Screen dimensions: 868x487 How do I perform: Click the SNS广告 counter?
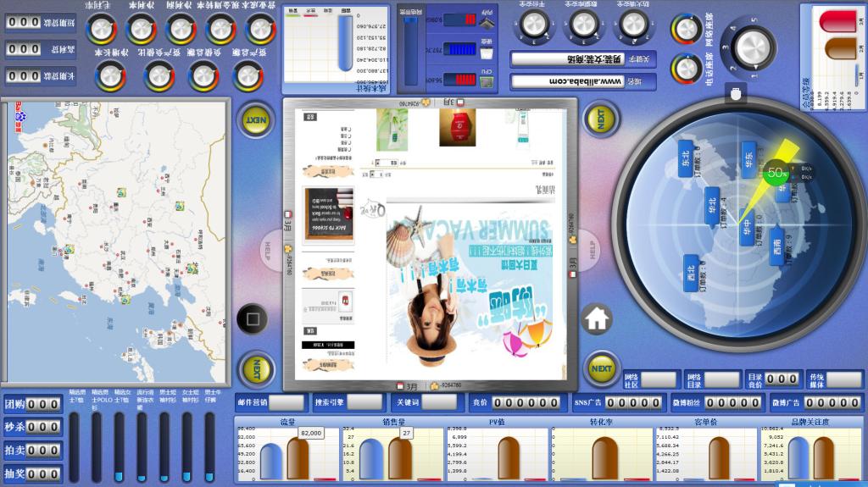(x=633, y=403)
